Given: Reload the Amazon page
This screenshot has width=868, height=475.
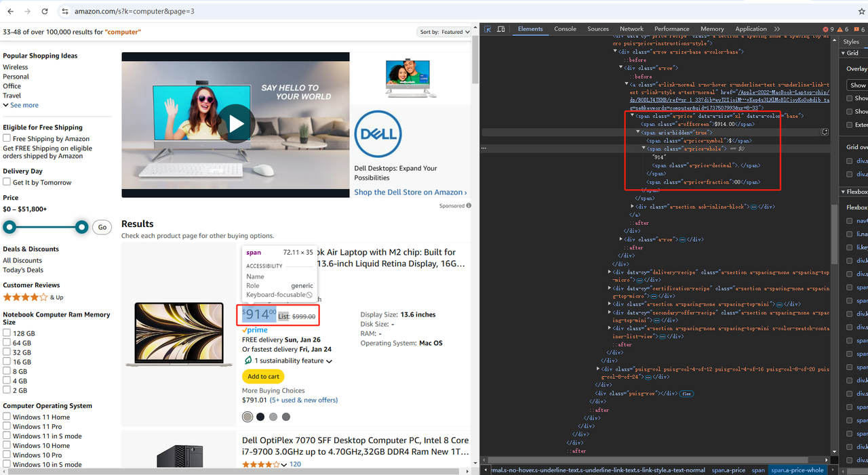Looking at the screenshot, I should (x=45, y=12).
